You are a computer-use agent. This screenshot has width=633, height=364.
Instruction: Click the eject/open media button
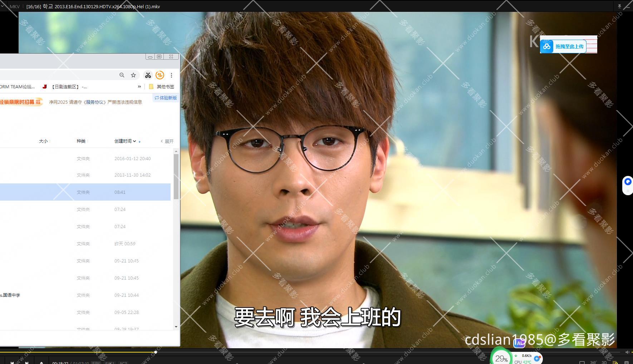[41, 363]
